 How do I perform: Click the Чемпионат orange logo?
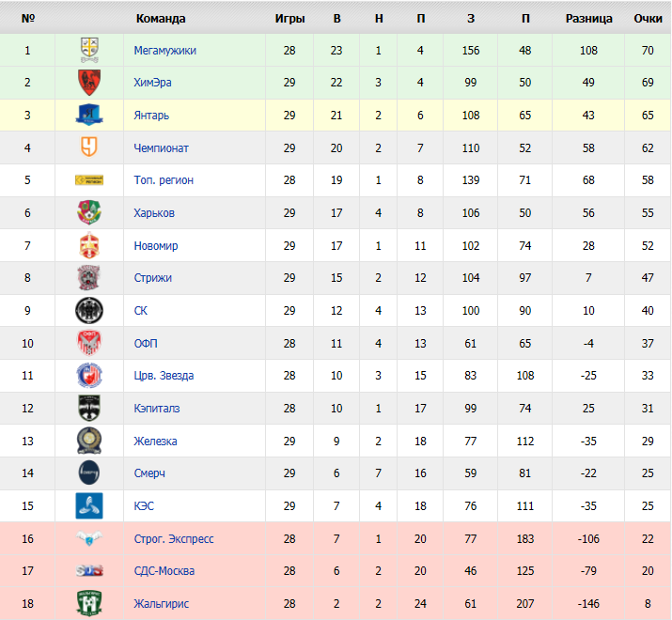point(89,147)
